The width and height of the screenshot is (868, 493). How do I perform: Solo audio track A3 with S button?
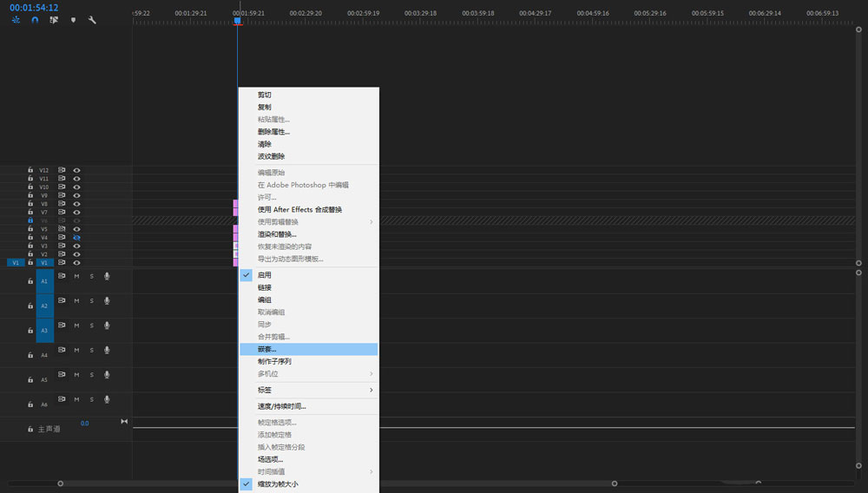(91, 325)
